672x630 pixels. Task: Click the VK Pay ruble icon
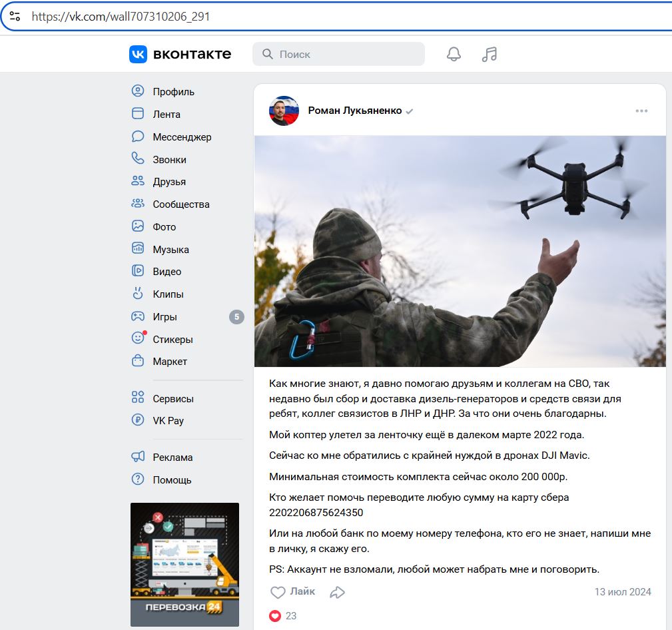coord(138,420)
